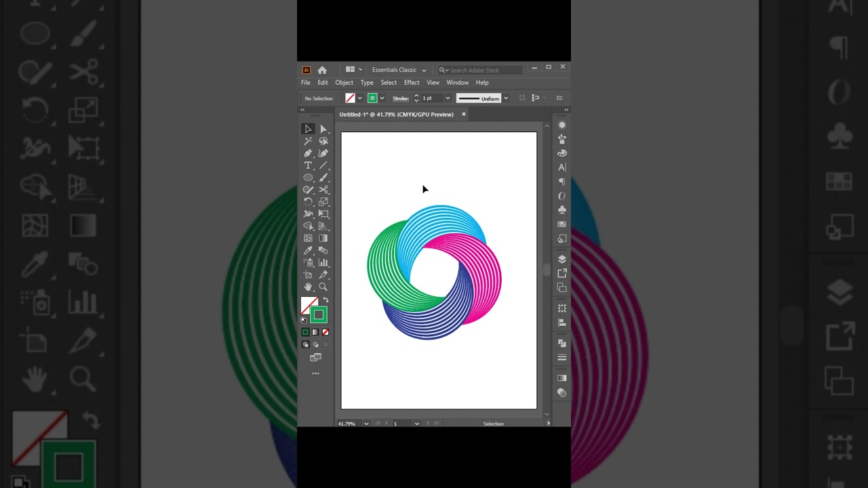
Task: Set paint mode to Color
Action: click(305, 332)
